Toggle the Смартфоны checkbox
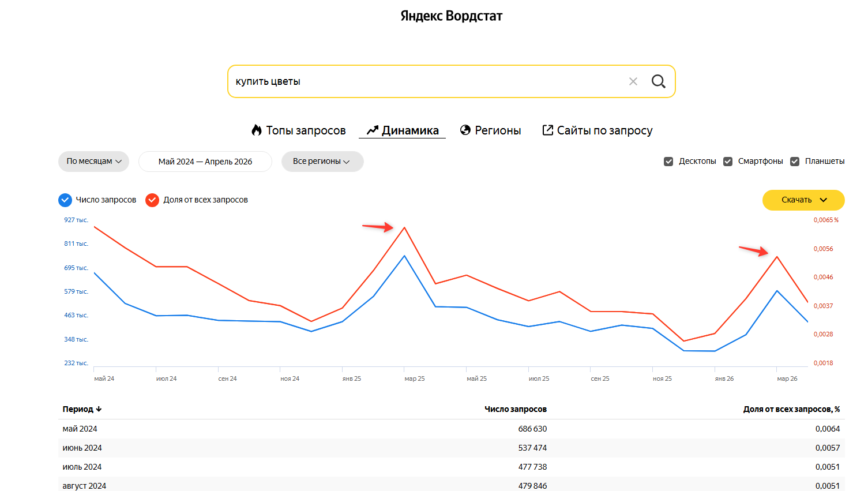This screenshot has width=868, height=491. coord(728,162)
